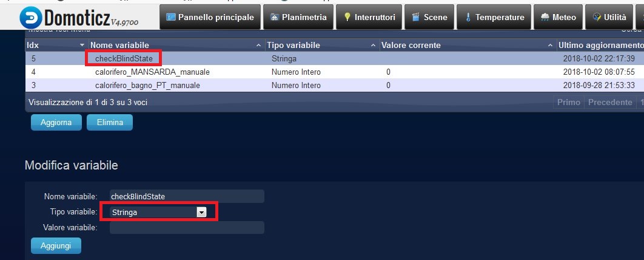
Task: Click Numero Intero cell of calorifero_bagno_PT_manuale
Action: pyautogui.click(x=296, y=86)
